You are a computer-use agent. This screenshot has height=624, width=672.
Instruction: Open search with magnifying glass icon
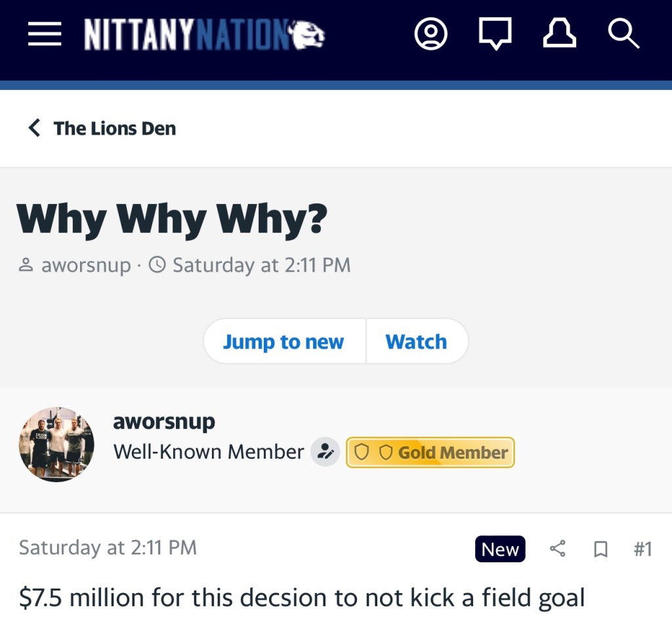(623, 34)
